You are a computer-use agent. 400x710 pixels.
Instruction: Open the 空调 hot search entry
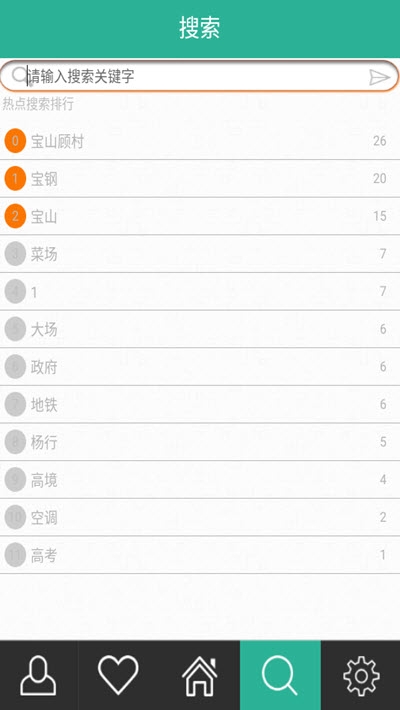tap(44, 518)
